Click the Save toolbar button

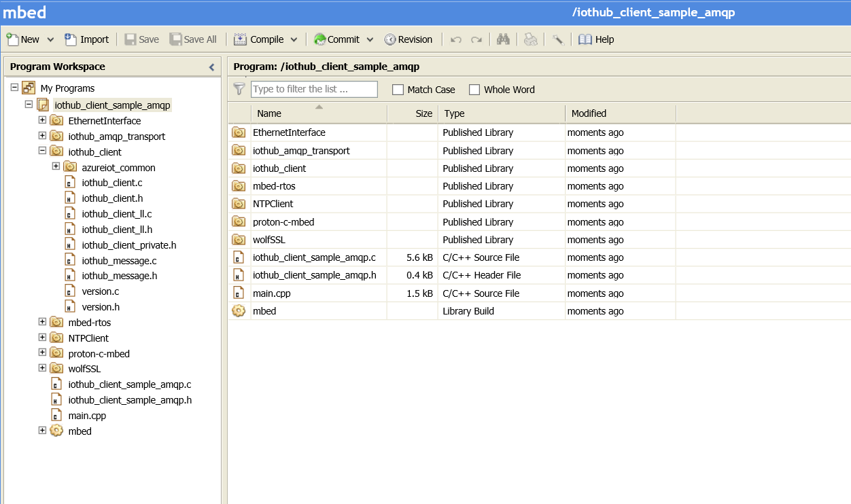(141, 39)
